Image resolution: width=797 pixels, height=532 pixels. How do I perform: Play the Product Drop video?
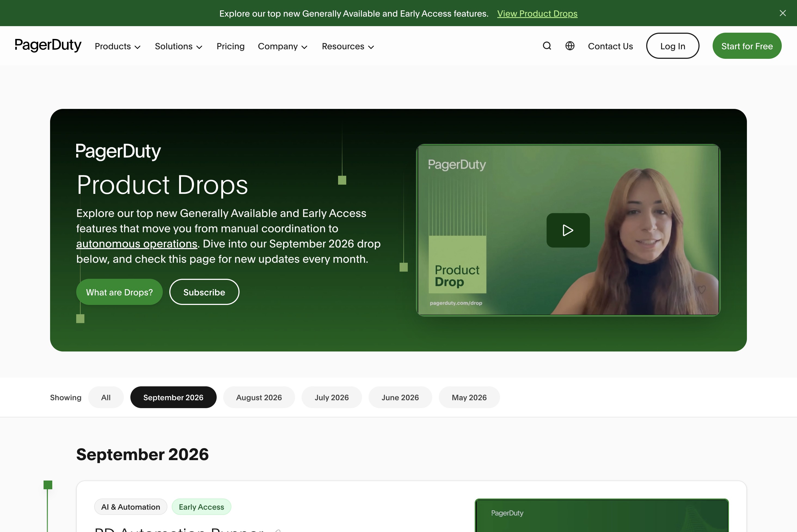click(568, 230)
